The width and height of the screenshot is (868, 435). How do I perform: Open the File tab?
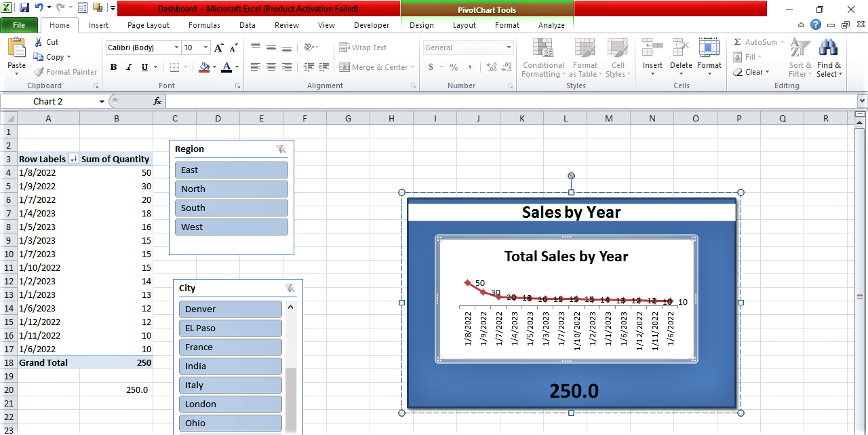[19, 25]
